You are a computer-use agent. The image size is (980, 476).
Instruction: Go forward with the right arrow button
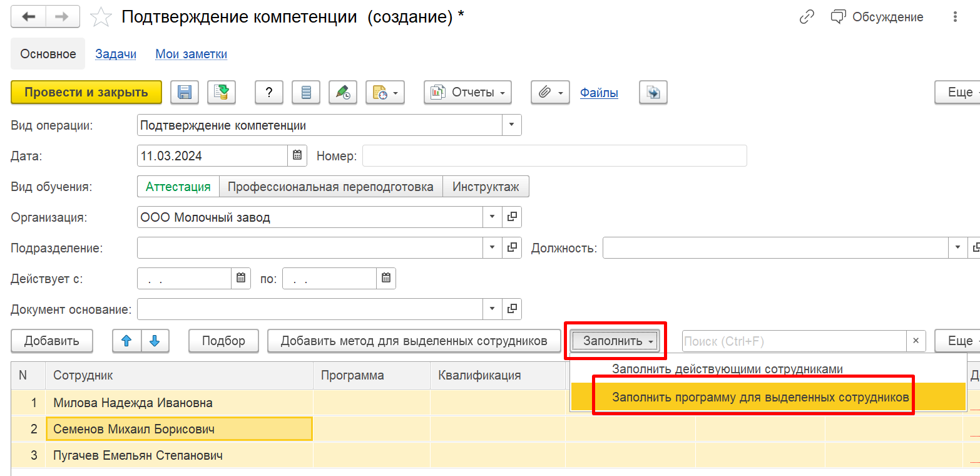coord(63,17)
